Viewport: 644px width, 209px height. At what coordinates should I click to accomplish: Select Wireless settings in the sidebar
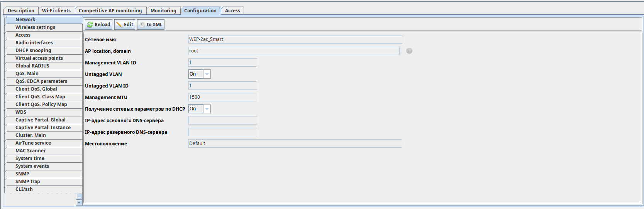[35, 27]
